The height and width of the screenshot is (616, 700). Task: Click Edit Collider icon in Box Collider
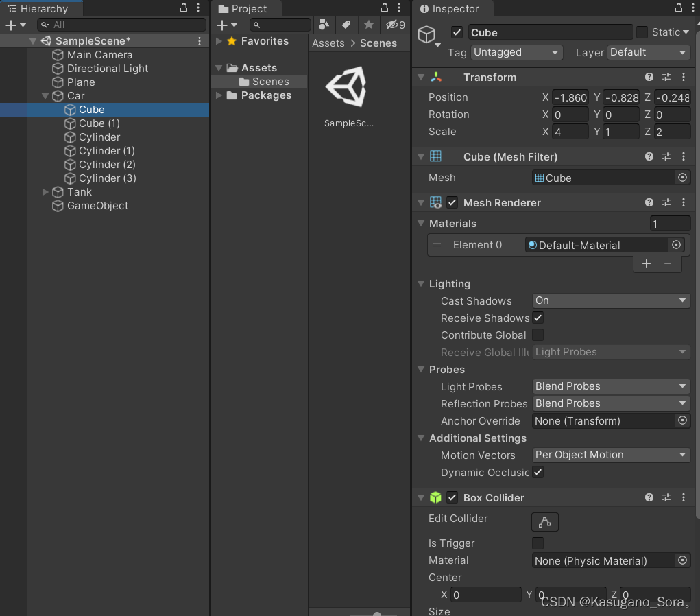pyautogui.click(x=544, y=522)
